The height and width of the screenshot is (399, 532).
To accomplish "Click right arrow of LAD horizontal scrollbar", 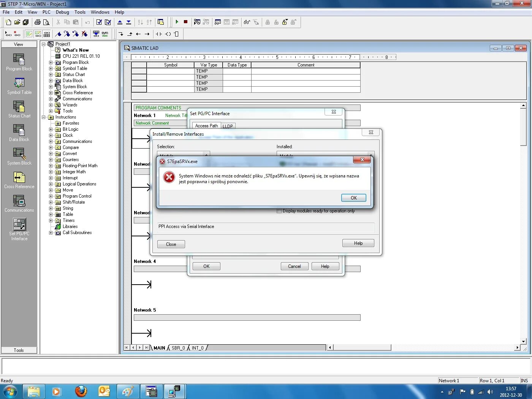I will [517, 347].
